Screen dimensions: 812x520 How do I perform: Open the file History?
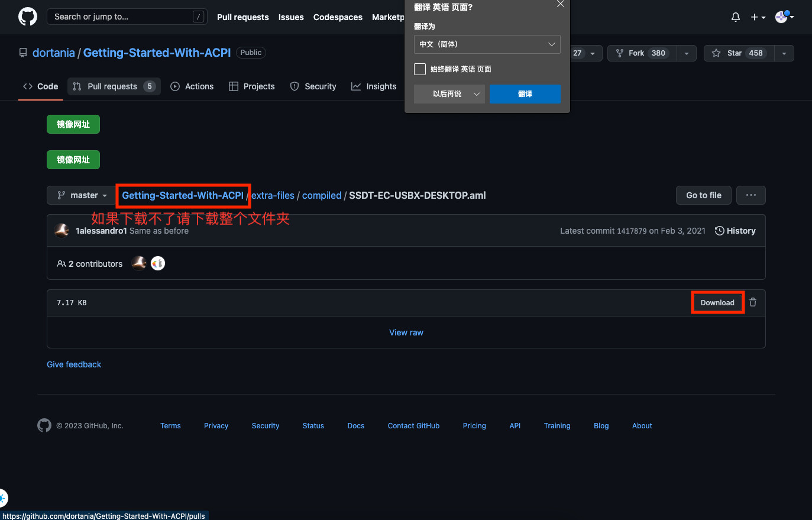click(x=735, y=231)
